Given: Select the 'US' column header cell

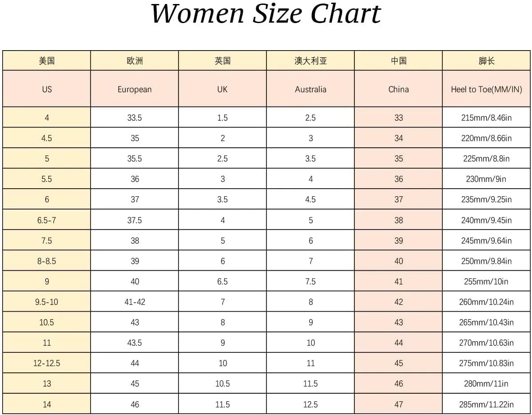Looking at the screenshot, I should (47, 89).
